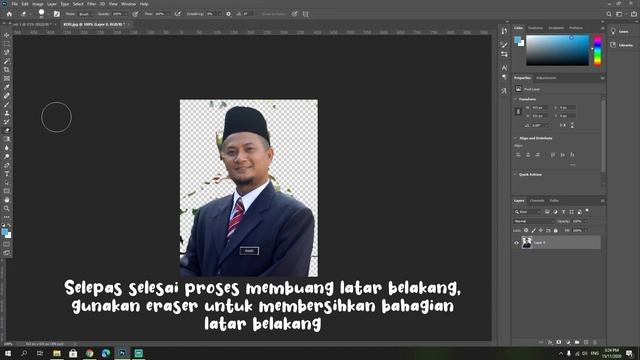Select the Hand tool
Screen dimensions: 640x360
pos(7,200)
